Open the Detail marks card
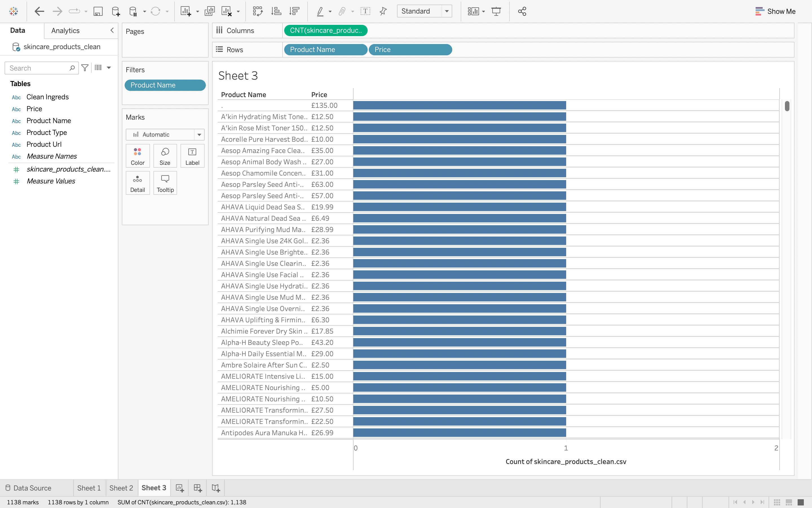 [138, 183]
